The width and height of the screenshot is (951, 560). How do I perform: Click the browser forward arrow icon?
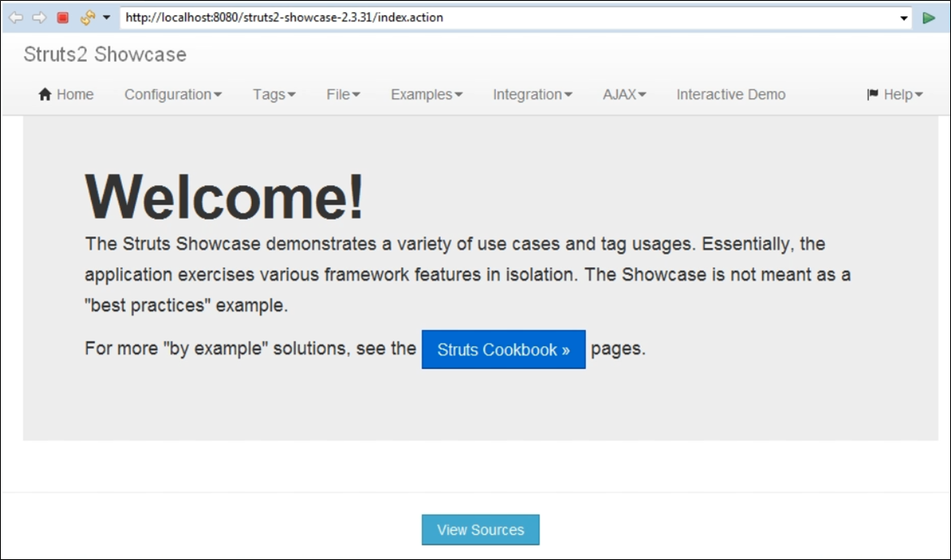pos(40,18)
